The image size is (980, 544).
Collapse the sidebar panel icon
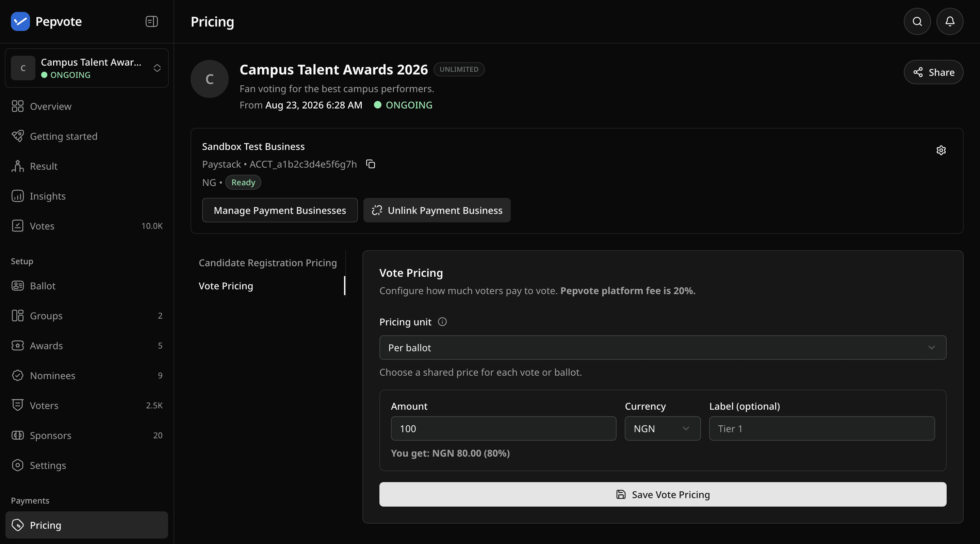point(151,21)
